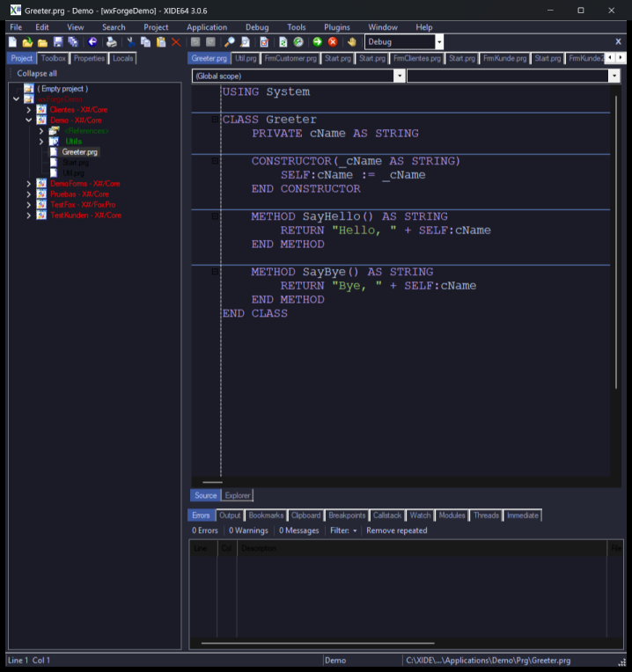Click the open file folder icon

pos(42,42)
